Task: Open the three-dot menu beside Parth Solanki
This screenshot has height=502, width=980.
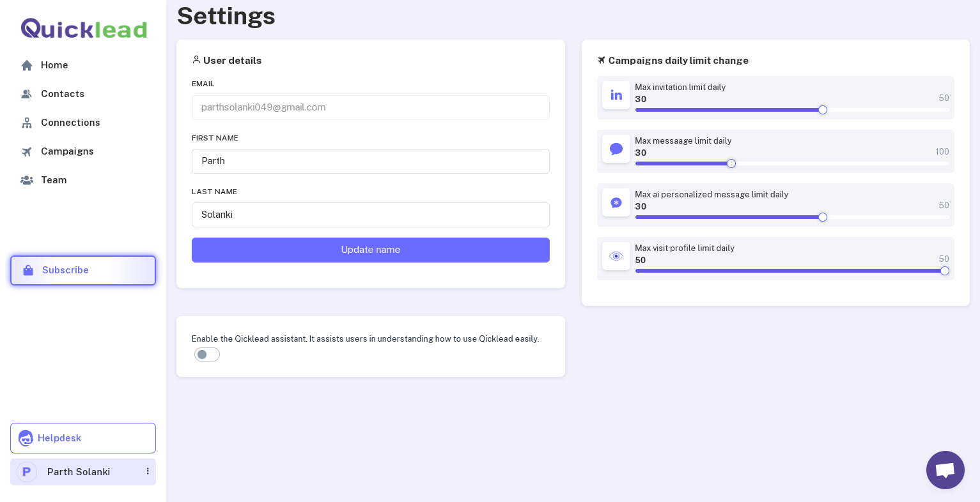Action: 148,471
